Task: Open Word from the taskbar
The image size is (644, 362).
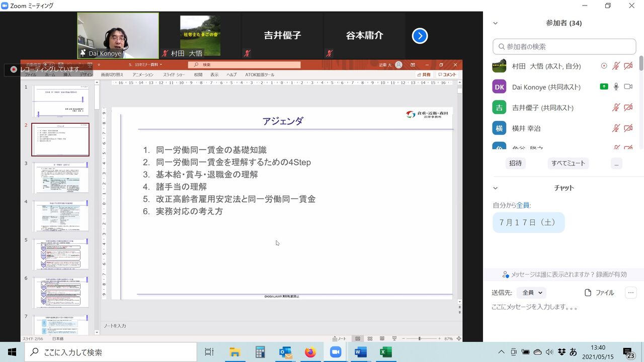Action: point(361,352)
